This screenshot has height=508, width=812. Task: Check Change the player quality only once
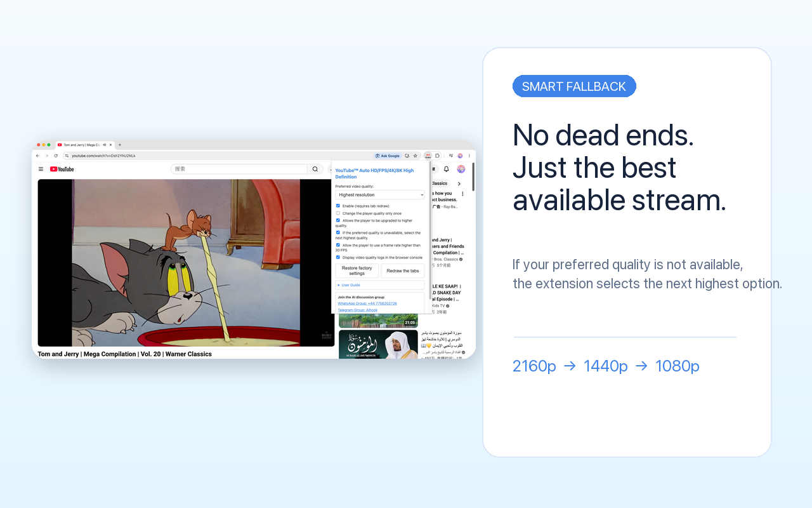pos(338,213)
